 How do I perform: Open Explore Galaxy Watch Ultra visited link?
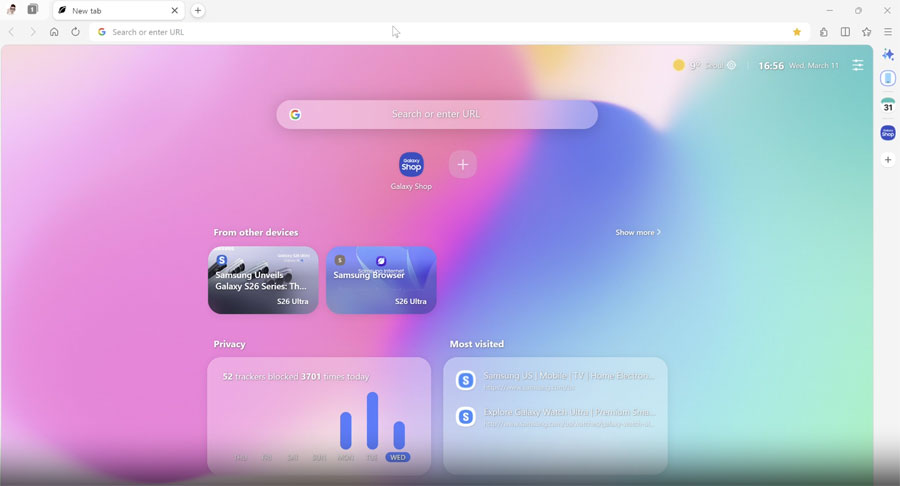(555, 417)
